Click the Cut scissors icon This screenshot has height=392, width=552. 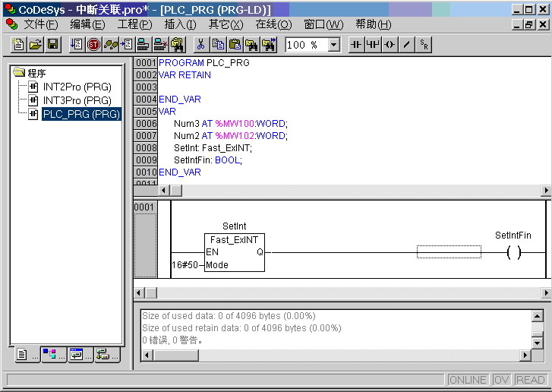coord(201,44)
